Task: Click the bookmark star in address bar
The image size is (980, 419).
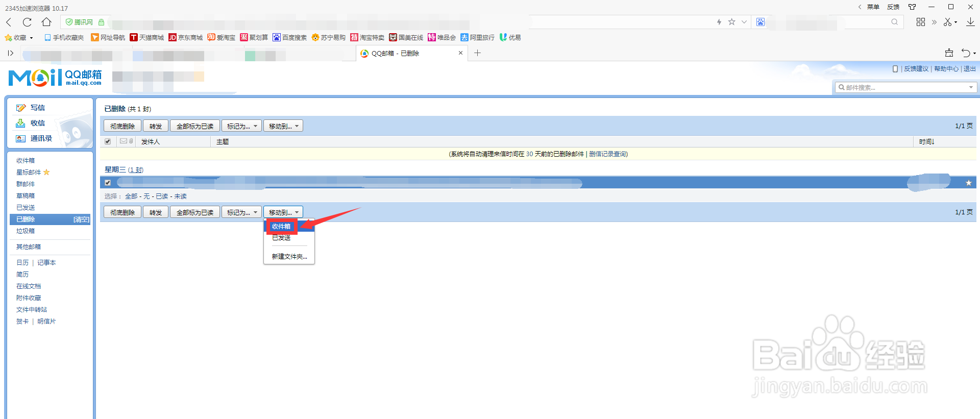Action: [x=731, y=22]
